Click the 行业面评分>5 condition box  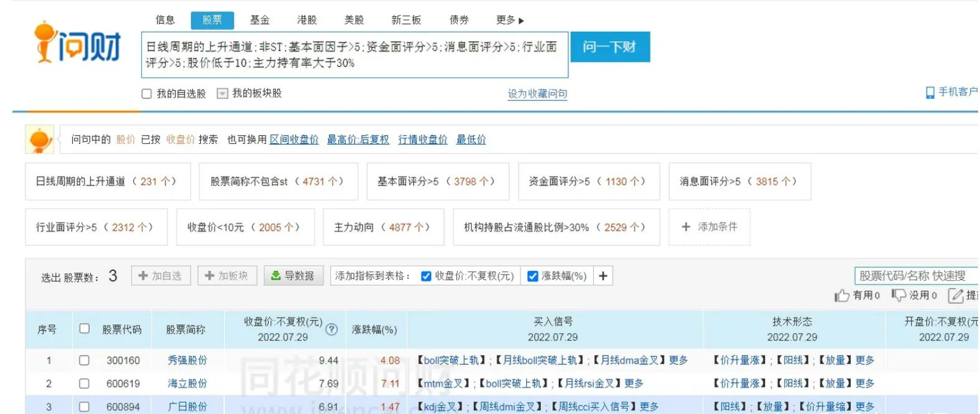(x=96, y=227)
